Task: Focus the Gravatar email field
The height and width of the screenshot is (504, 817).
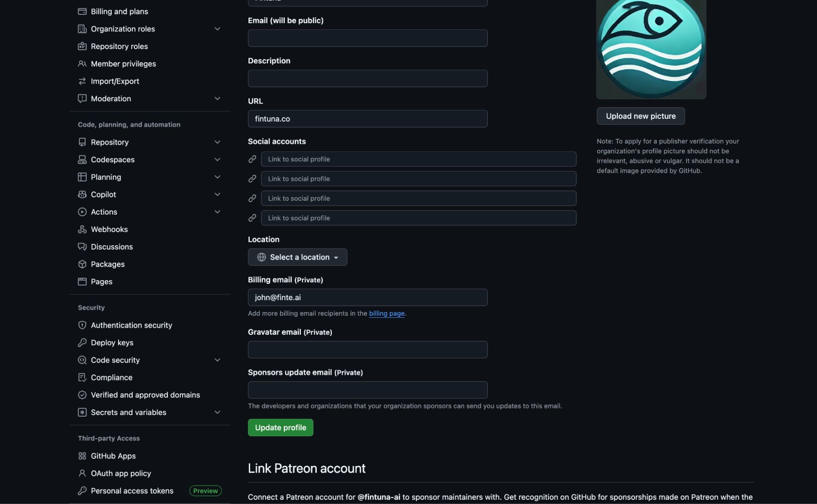Action: tap(367, 350)
